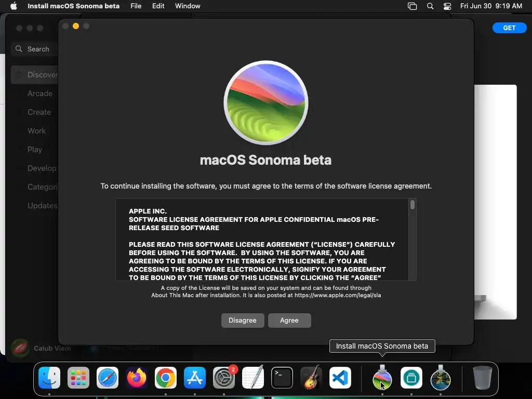
Task: Click the App Store Search field
Action: [x=34, y=49]
